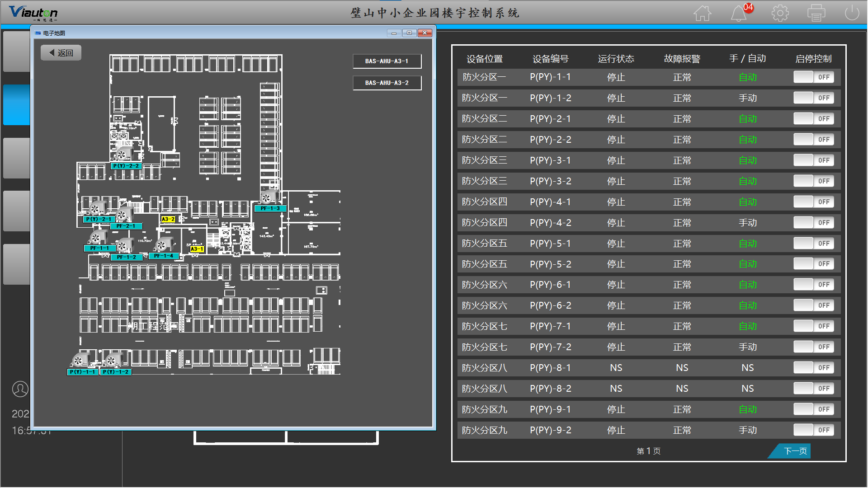Image resolution: width=868 pixels, height=488 pixels.
Task: Select fan icon labeled PF-1-3 on map
Action: [x=267, y=198]
